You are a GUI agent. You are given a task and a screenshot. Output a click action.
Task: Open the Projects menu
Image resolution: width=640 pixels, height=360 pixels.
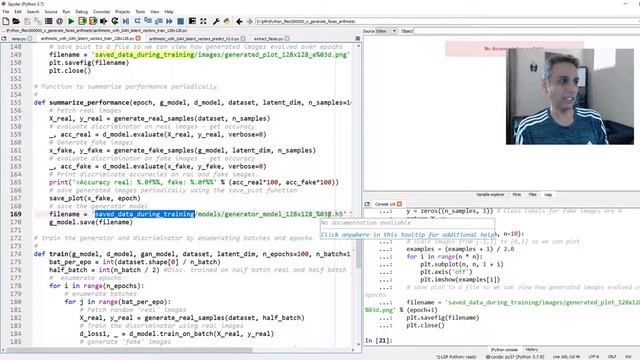click(x=122, y=12)
